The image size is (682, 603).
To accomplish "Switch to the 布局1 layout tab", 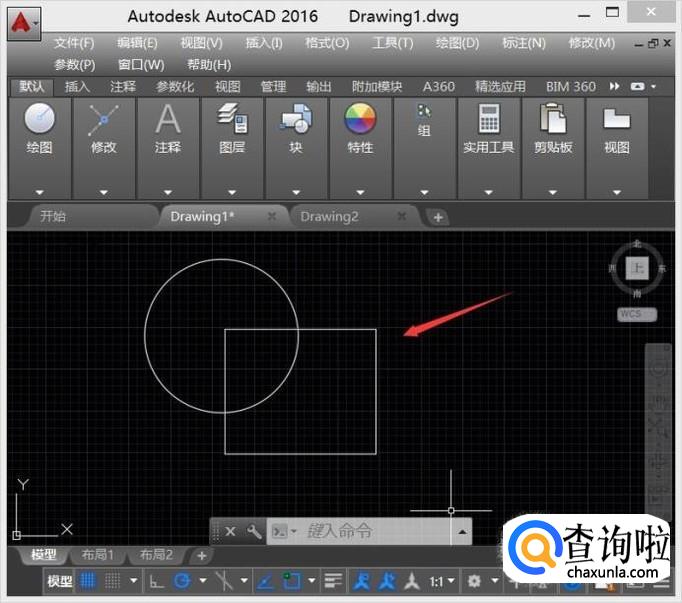I will (x=97, y=555).
